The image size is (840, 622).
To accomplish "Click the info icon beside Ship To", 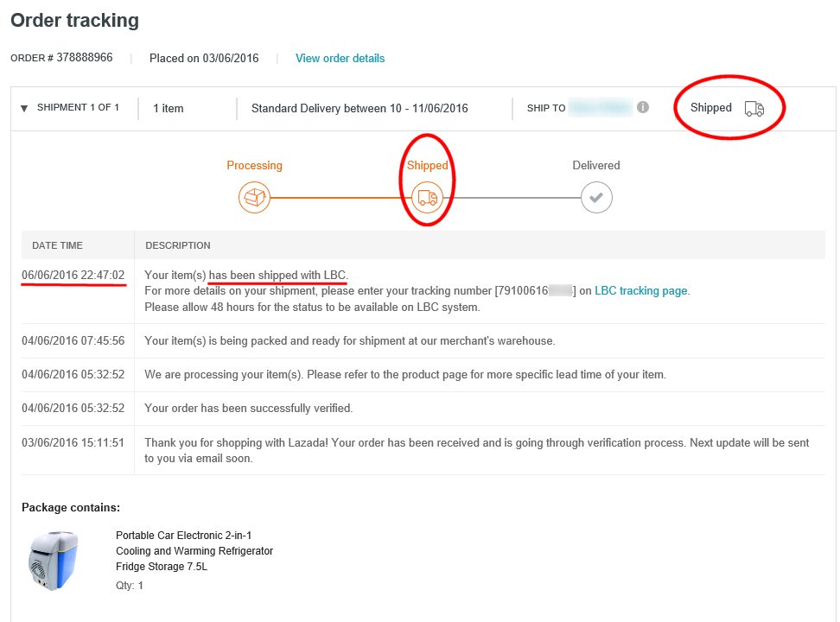I will tap(643, 108).
